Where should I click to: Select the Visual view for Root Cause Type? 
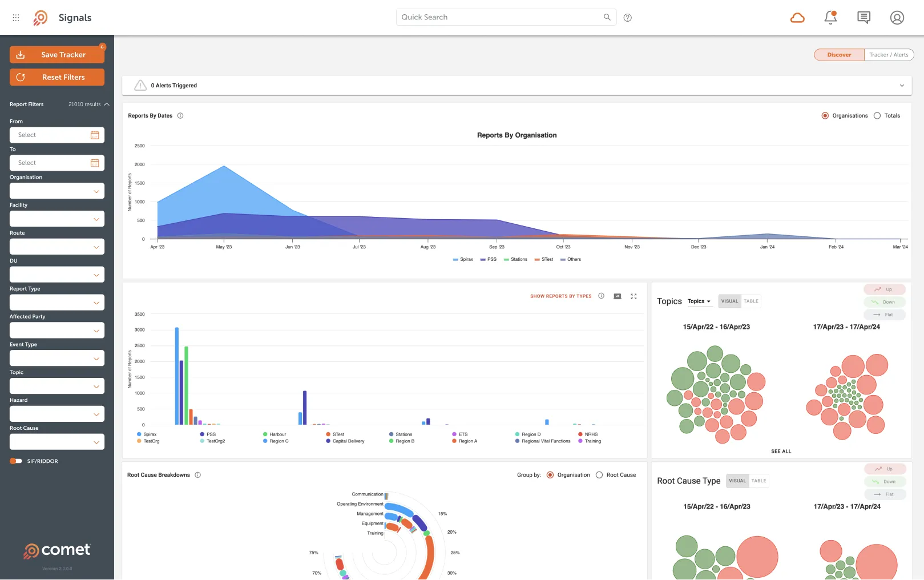click(737, 481)
